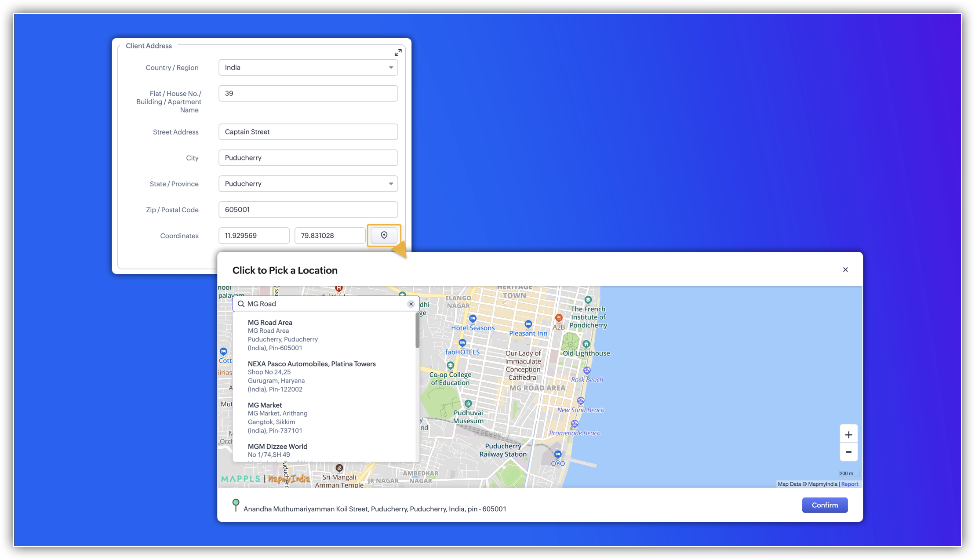Close the location picker dialog
975x560 pixels.
845,269
